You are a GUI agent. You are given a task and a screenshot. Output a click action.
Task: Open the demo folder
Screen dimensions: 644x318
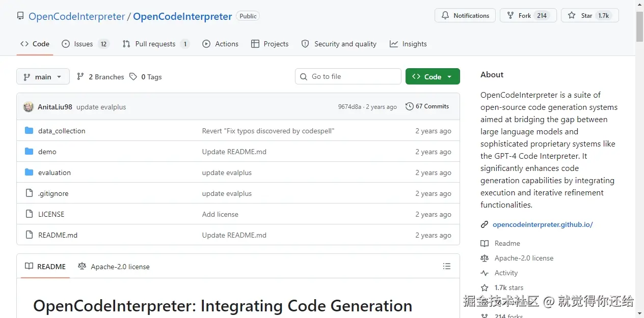pos(47,152)
